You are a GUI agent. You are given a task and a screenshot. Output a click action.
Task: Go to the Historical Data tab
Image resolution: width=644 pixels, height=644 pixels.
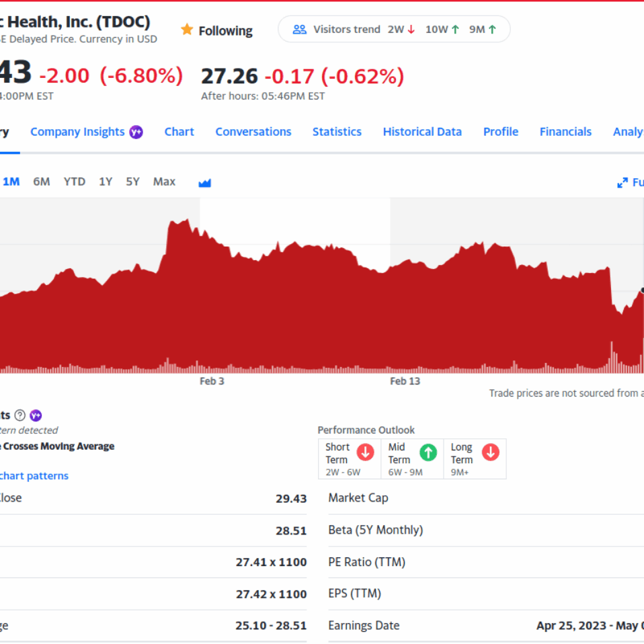click(422, 132)
